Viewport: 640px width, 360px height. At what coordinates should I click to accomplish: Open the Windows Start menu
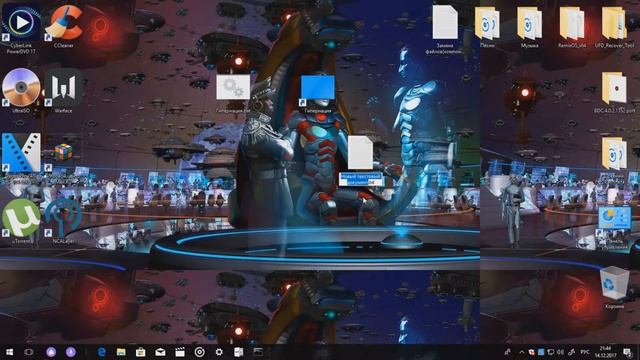pos(9,352)
